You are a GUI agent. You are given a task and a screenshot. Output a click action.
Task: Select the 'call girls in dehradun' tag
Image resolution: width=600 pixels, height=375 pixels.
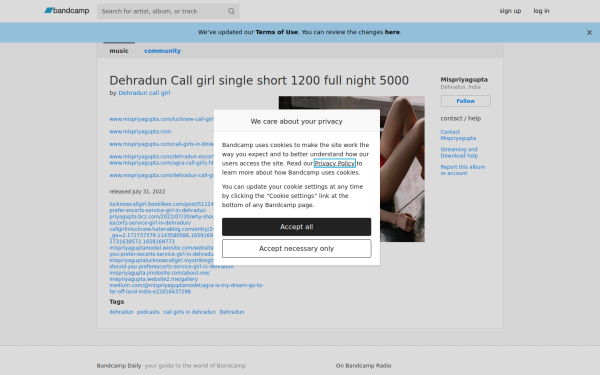pos(189,312)
